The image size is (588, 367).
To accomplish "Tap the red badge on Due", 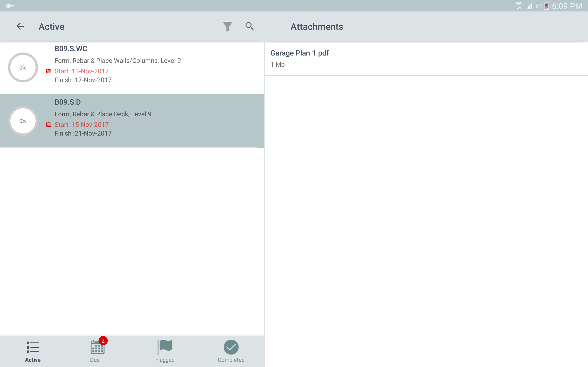I will coord(103,341).
